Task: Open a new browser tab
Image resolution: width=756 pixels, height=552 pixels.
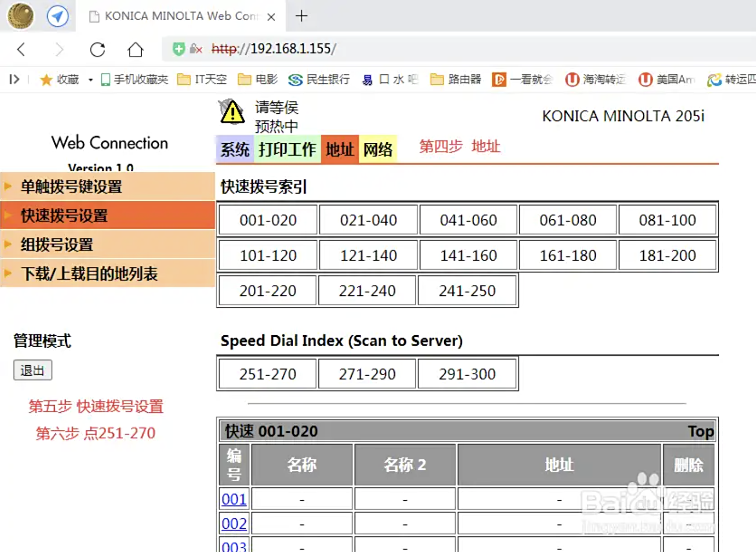Action: click(301, 16)
